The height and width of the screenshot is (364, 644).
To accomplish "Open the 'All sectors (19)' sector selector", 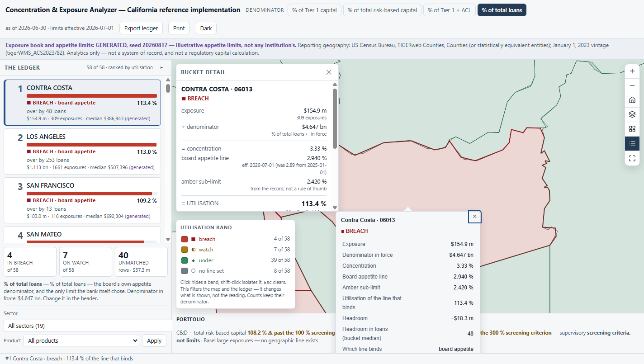I will click(87, 326).
